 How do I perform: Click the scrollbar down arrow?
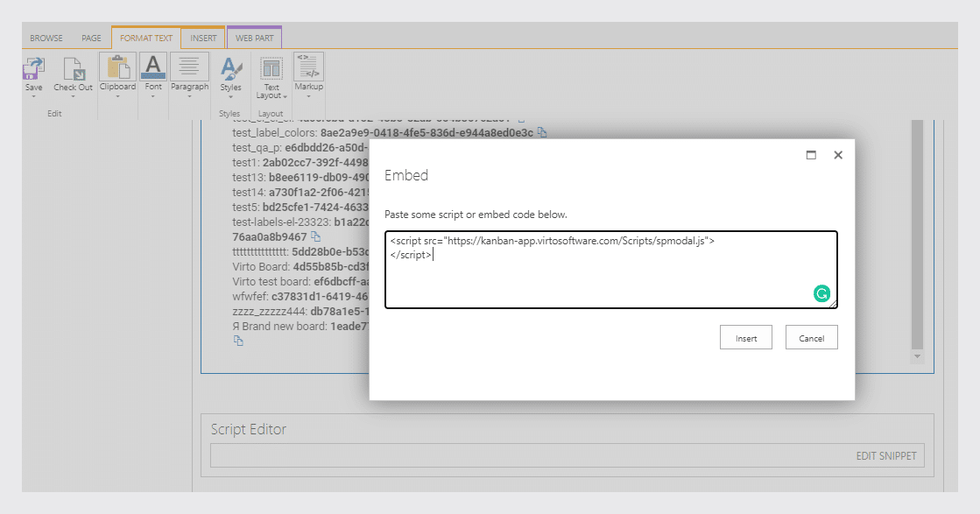917,356
